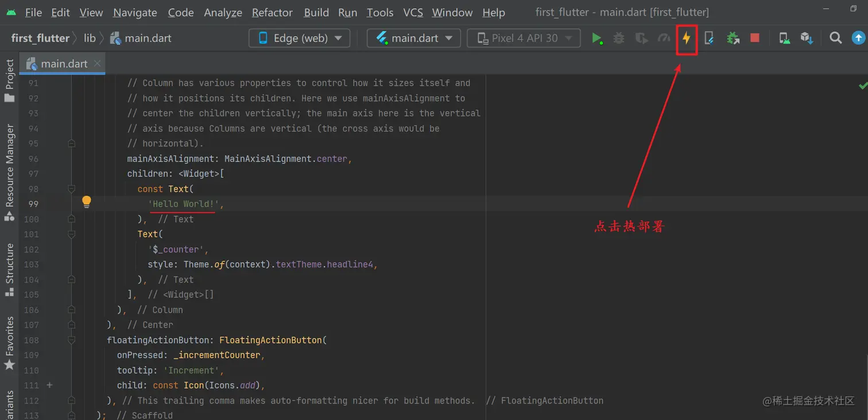Toggle fold marker on line 108

tap(71, 340)
